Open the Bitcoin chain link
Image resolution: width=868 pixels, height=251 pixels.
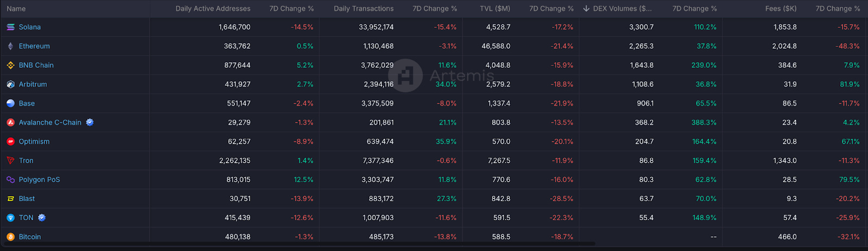click(x=30, y=237)
